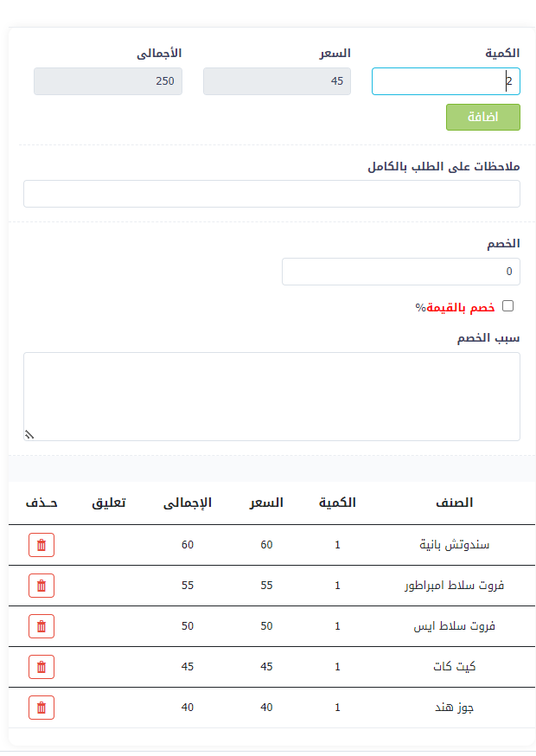Click the حـذف column header
The height and width of the screenshot is (756, 536).
click(41, 503)
